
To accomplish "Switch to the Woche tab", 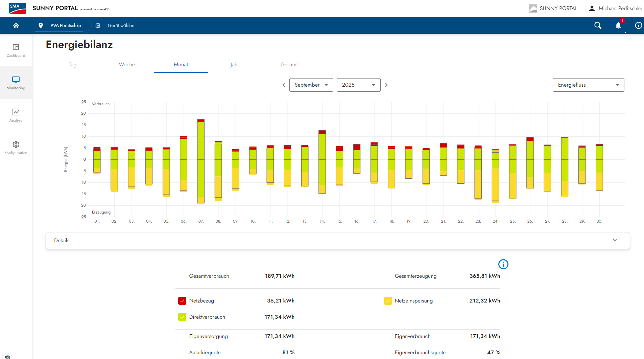I will point(127,65).
